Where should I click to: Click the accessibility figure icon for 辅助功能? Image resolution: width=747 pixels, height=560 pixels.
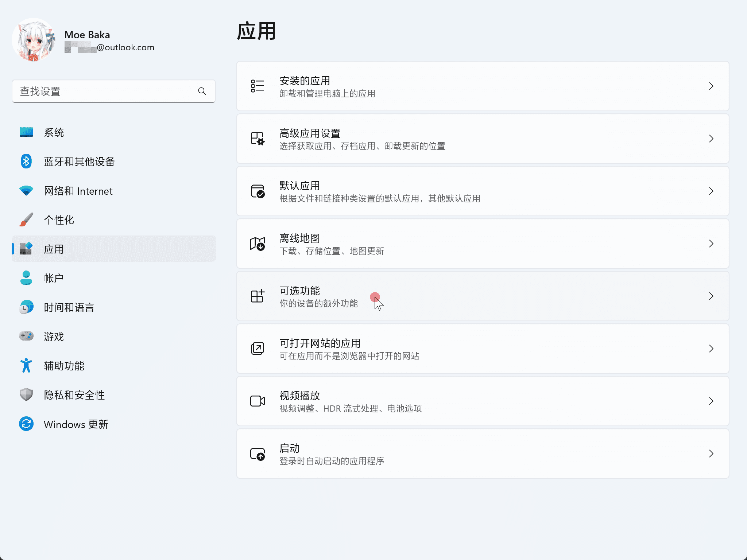[26, 366]
